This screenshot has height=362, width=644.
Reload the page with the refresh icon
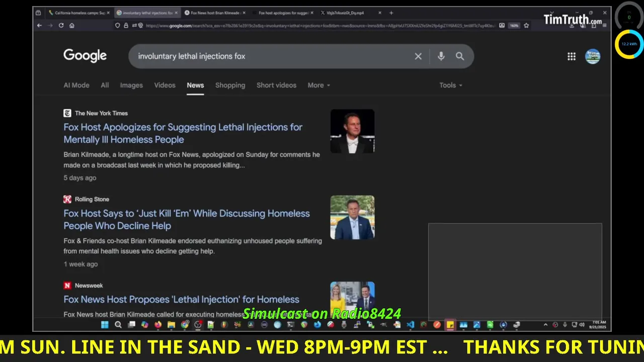(61, 26)
